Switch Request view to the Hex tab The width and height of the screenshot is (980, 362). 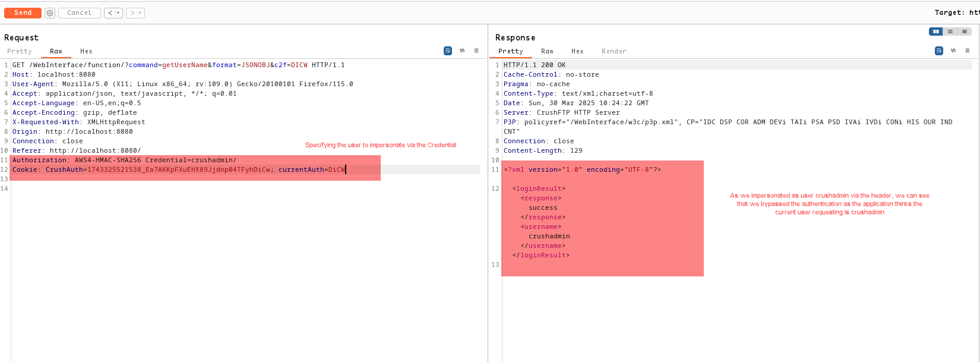point(86,51)
